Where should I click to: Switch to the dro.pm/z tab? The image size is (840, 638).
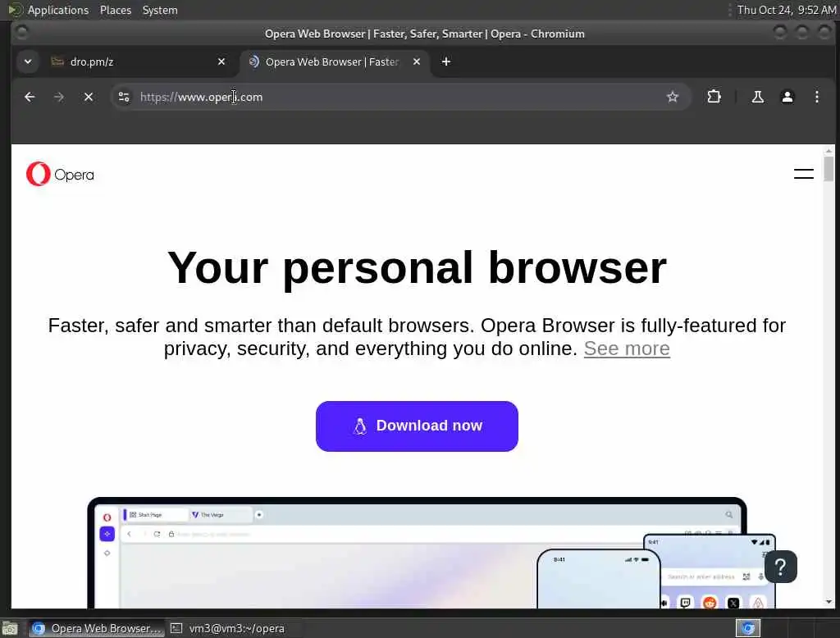pos(137,62)
